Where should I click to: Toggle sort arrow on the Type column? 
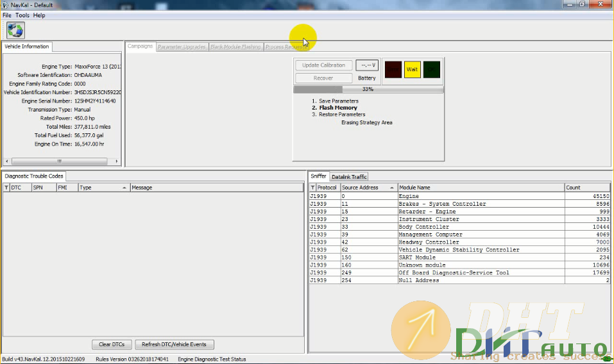click(124, 188)
